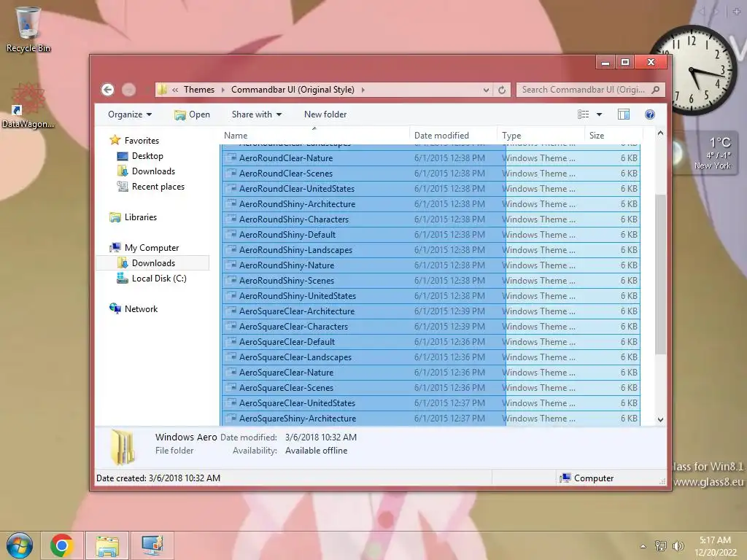Select Recent places in sidebar
The height and width of the screenshot is (560, 747).
click(158, 186)
